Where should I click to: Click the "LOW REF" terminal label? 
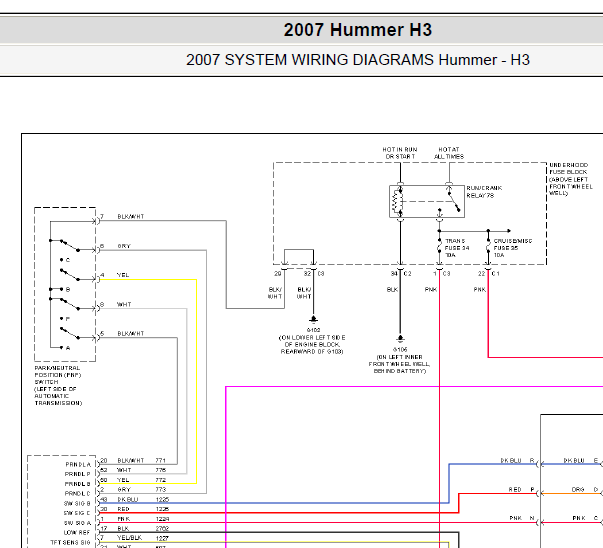(77, 533)
